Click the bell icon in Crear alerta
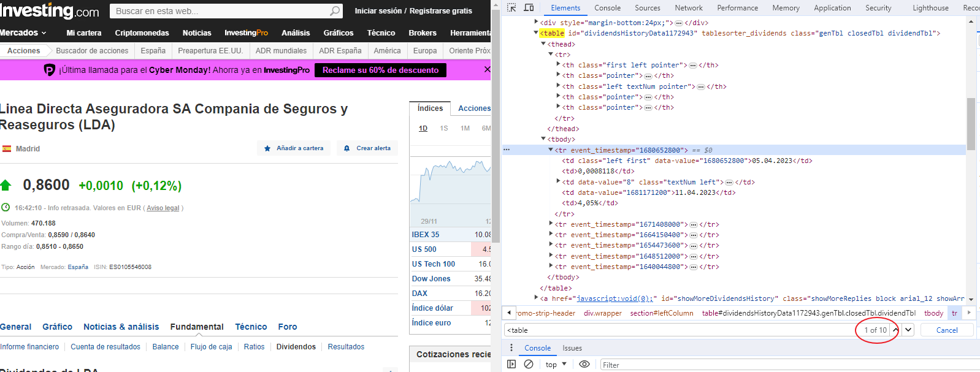 pos(346,148)
